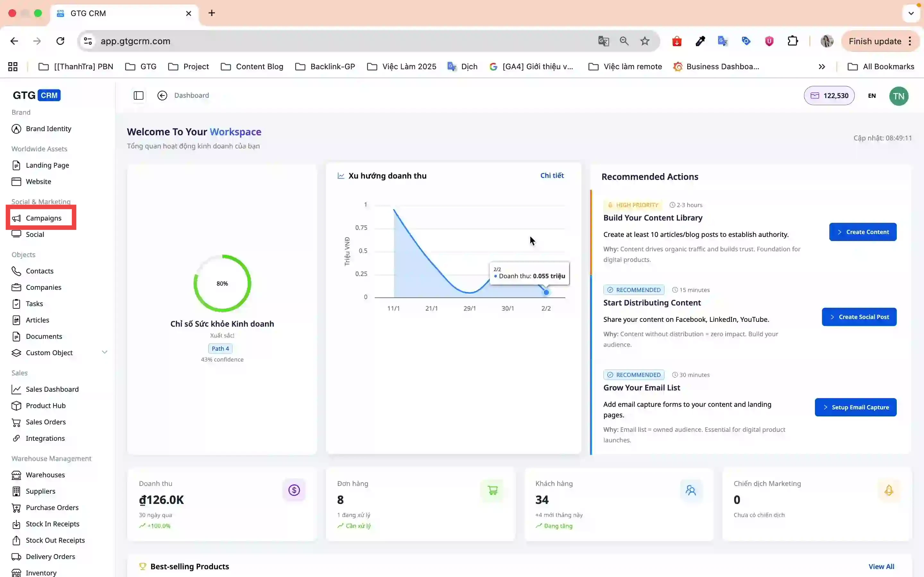The height and width of the screenshot is (577, 924).
Task: Click the customers icon in the Khách hàng card
Action: (x=690, y=490)
